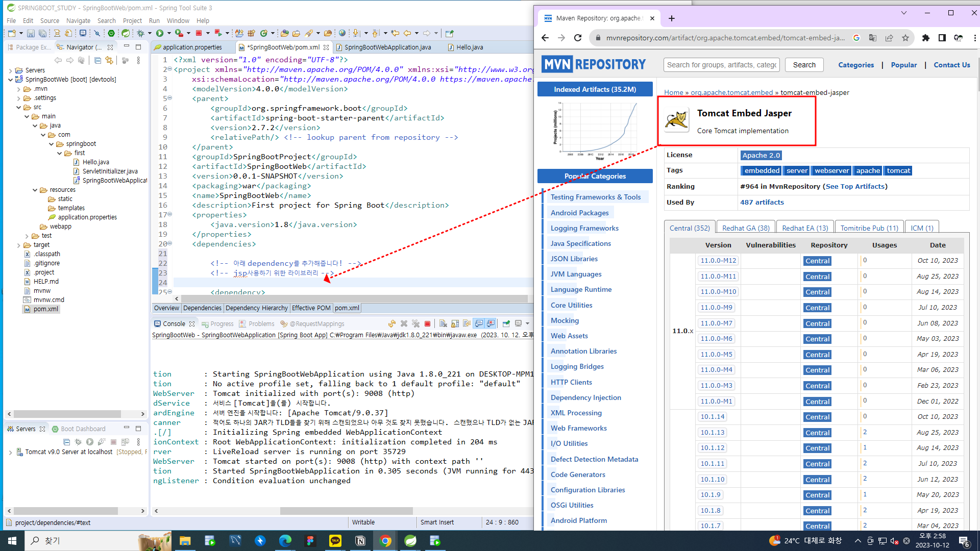The height and width of the screenshot is (551, 980).
Task: Click the Chrome bookmark star icon
Action: (x=905, y=38)
